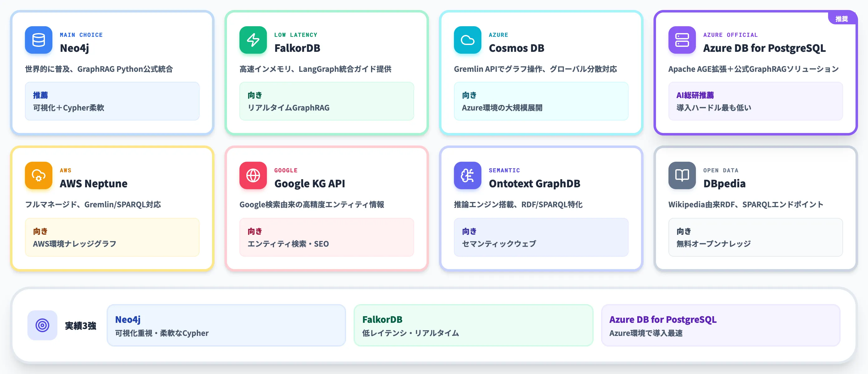Click the purple Azure DB for PostgreSQL server icon
868x374 pixels.
[682, 40]
